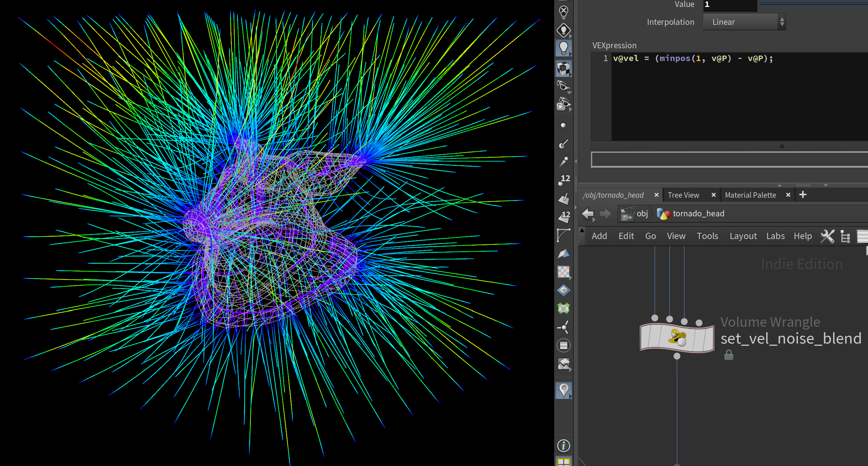Image resolution: width=868 pixels, height=466 pixels.
Task: Toggle display point numbers in viewport
Action: click(564, 180)
